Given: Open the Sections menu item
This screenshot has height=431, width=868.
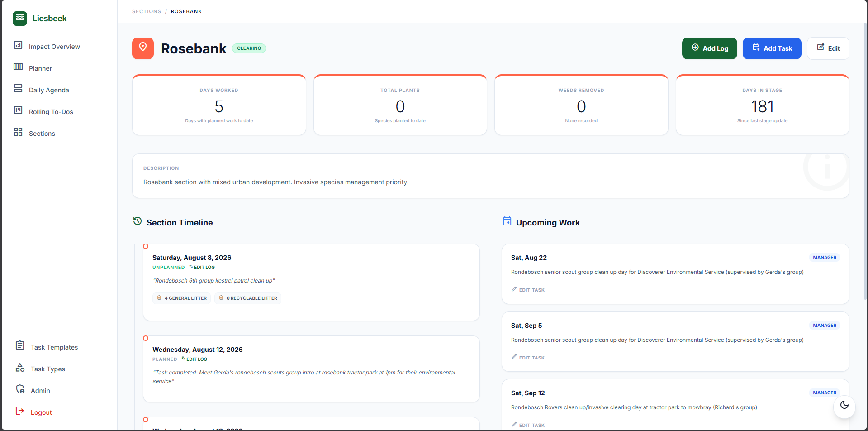Looking at the screenshot, I should coord(42,134).
